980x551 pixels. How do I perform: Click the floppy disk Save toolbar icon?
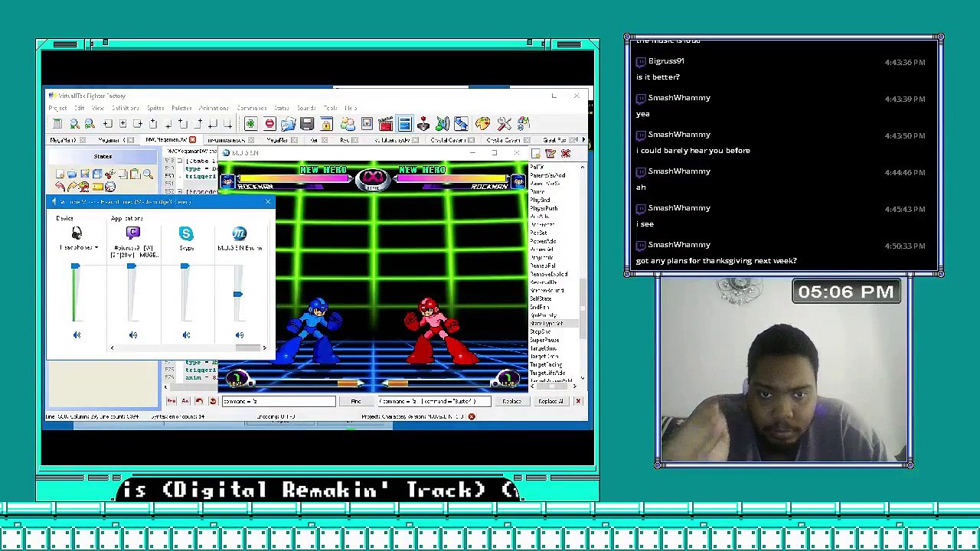[x=307, y=124]
